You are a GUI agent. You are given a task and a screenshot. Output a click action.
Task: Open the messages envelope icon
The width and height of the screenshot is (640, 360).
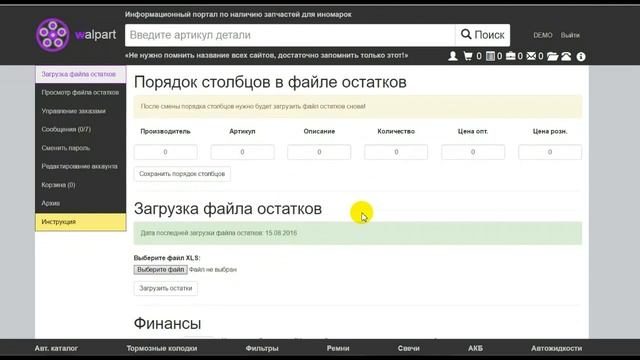pos(531,56)
